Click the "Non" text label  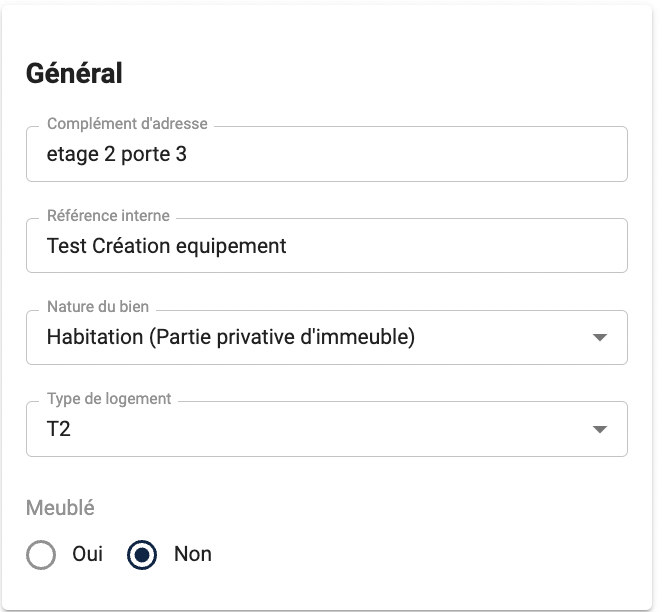coord(193,554)
